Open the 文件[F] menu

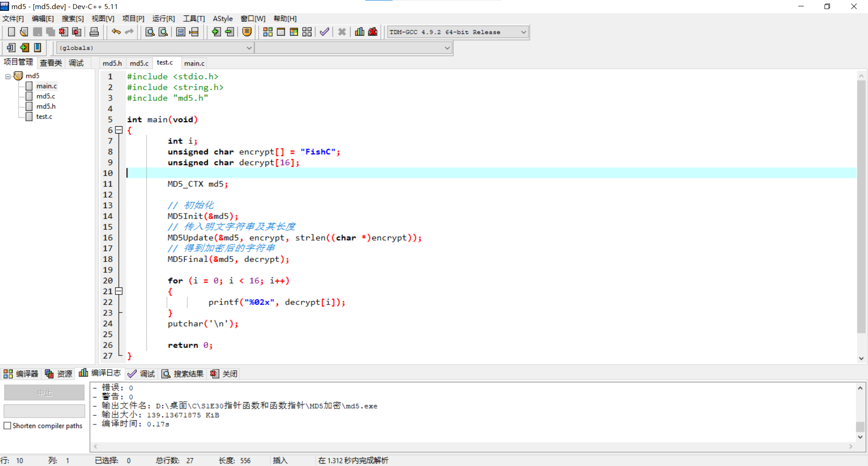tap(13, 19)
